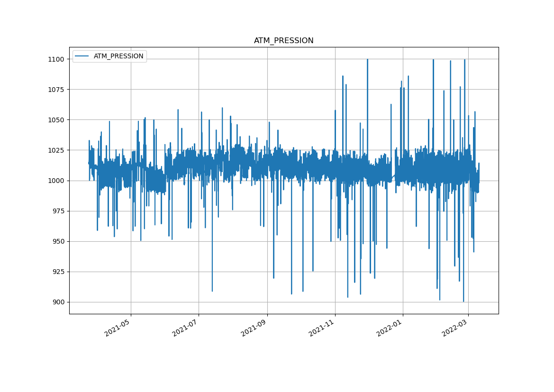Click the 1050 y-axis tick label
This screenshot has width=554, height=392.
(x=55, y=120)
